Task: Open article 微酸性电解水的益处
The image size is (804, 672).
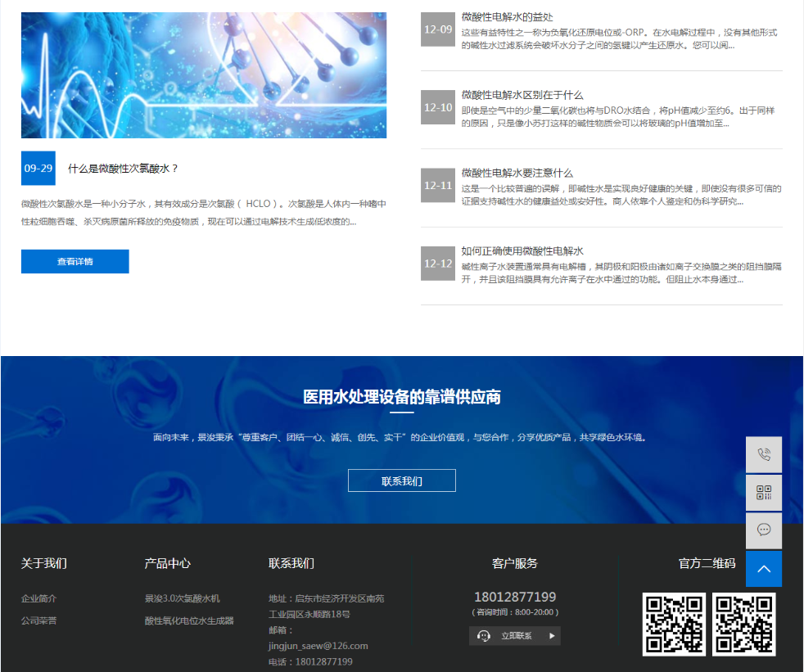Action: [507, 17]
